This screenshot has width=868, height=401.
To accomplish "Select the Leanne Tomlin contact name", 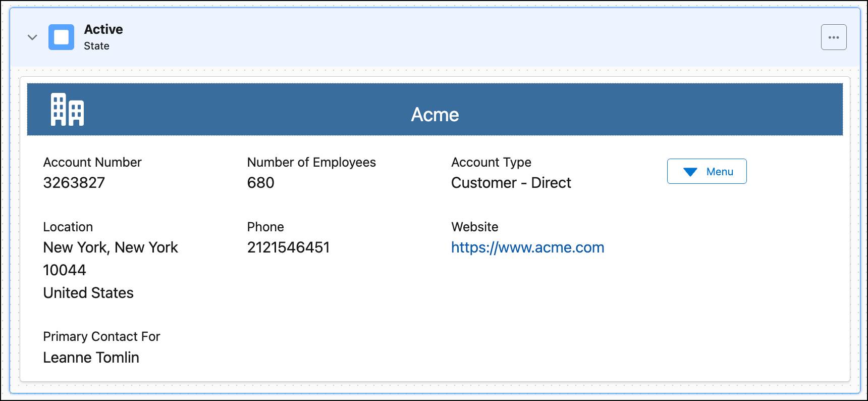I will (91, 358).
